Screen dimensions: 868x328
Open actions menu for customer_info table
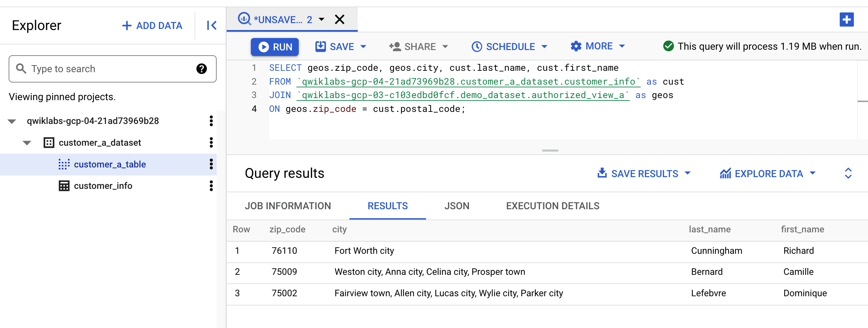tap(211, 186)
